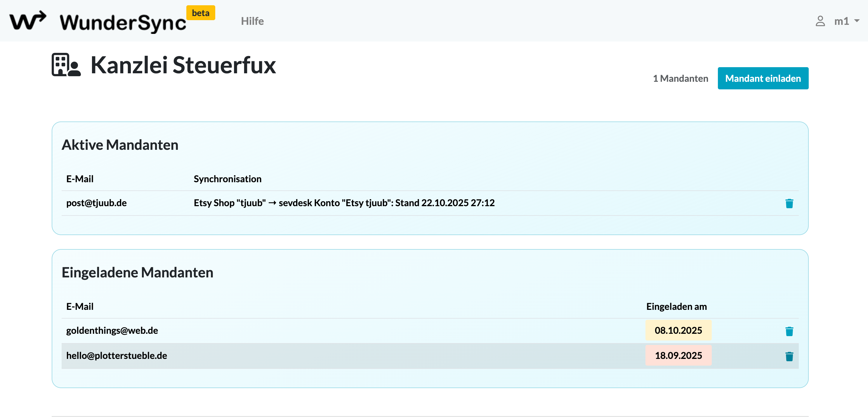Image resolution: width=868 pixels, height=417 pixels.
Task: Expand the m1 account dropdown
Action: [x=841, y=21]
